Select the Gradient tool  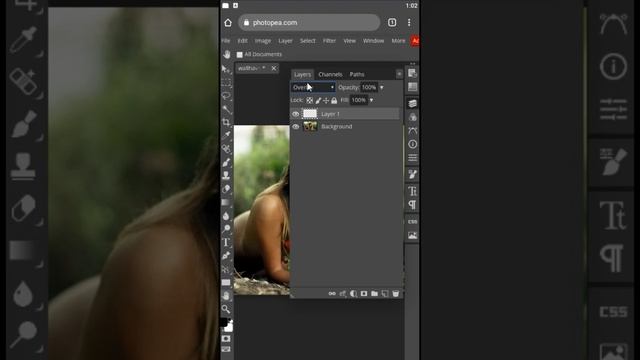click(x=226, y=202)
